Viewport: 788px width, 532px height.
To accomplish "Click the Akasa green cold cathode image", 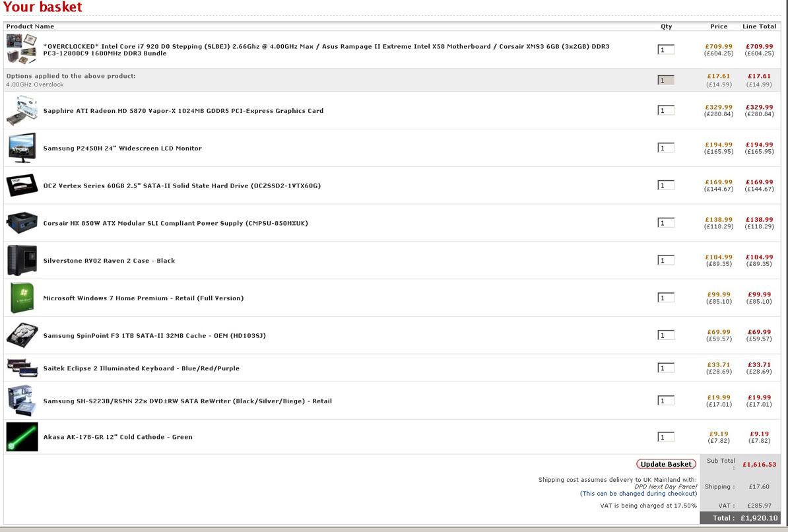I will click(x=22, y=437).
